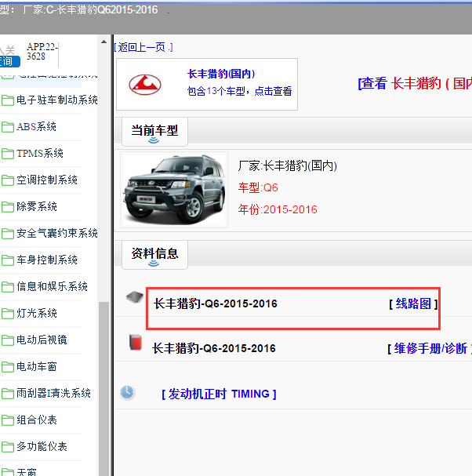This screenshot has height=476, width=472.
Task: Open 安全气囊约束系统 category
Action: click(57, 234)
